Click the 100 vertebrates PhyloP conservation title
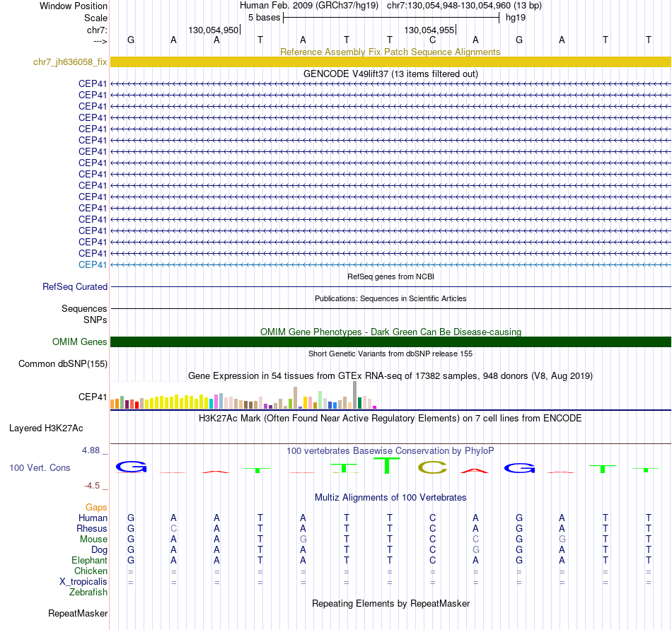 tap(390, 450)
